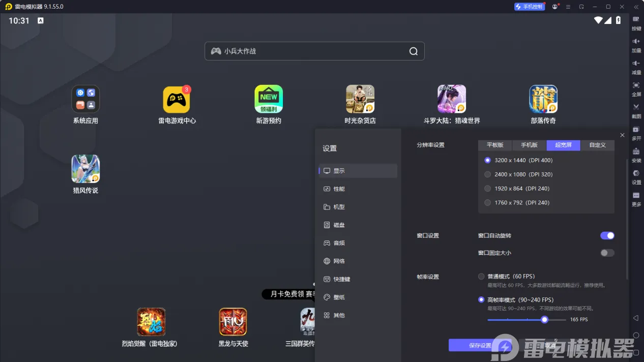Switch to 平板版 resolution tab

pos(495,145)
